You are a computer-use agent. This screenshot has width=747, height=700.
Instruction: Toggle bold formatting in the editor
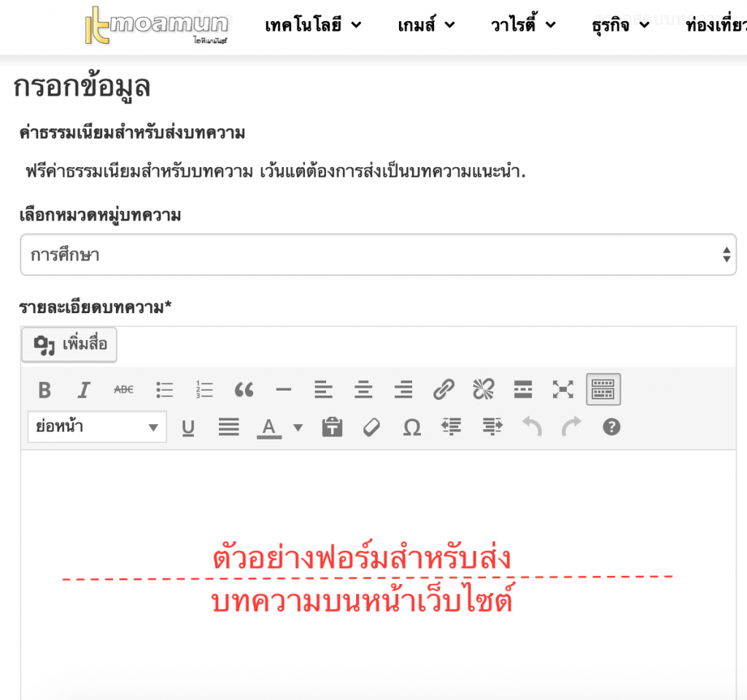44,390
